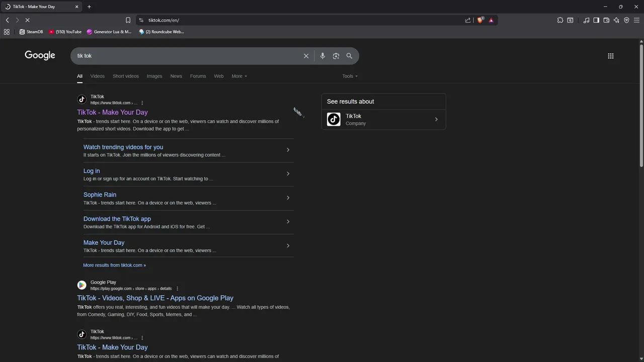Submit search with the magnifier icon
The width and height of the screenshot is (644, 362).
click(349, 56)
